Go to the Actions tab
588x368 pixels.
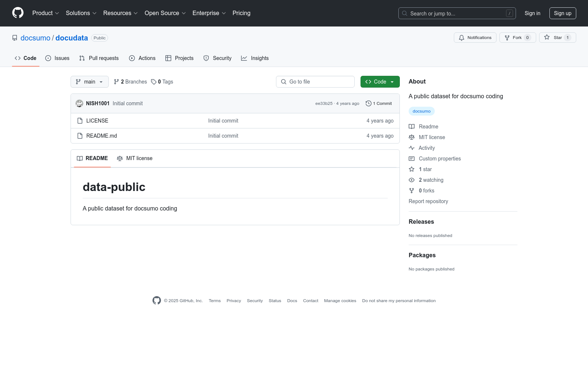[x=142, y=58]
